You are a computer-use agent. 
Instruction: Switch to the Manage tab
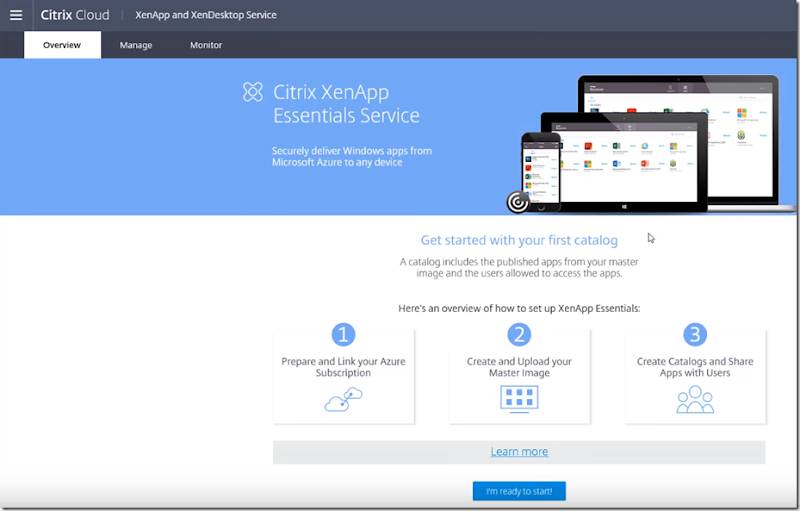[x=136, y=45]
